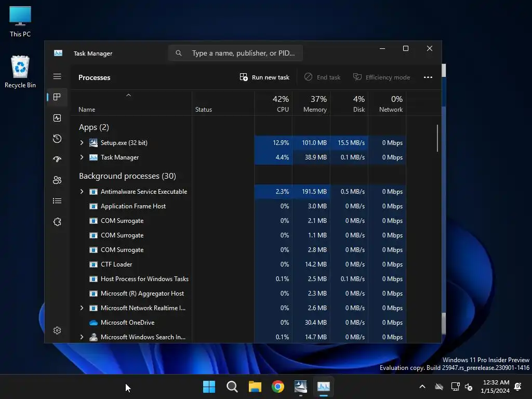Expand the Setup.exe (32 bit) process group
Viewport: 532px width, 399px height.
pos(82,143)
